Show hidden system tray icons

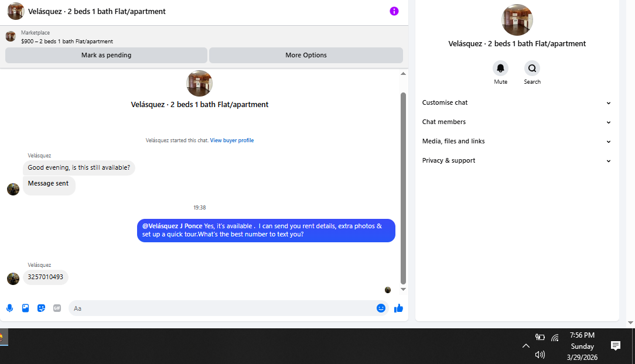[525, 346]
